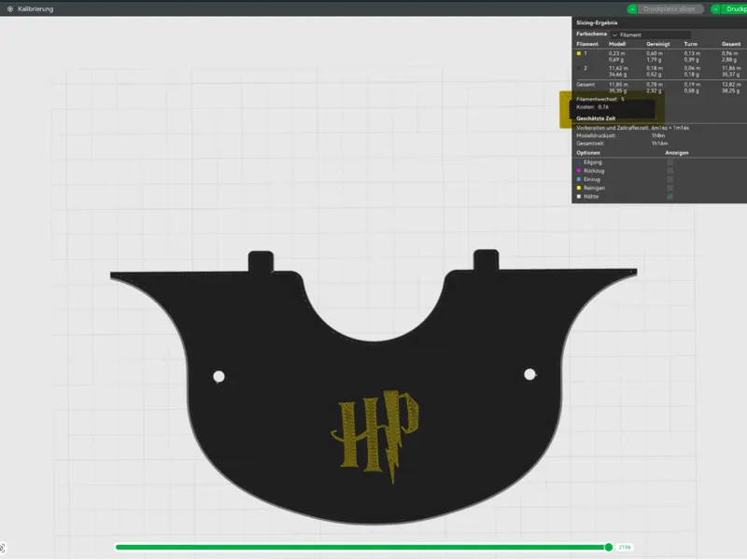Viewport: 747px width, 560px height.
Task: Toggle Reinigen display checkbox
Action: click(670, 189)
